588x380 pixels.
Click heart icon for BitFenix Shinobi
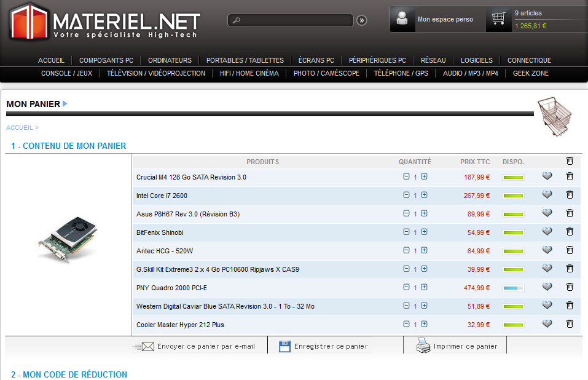click(x=547, y=232)
